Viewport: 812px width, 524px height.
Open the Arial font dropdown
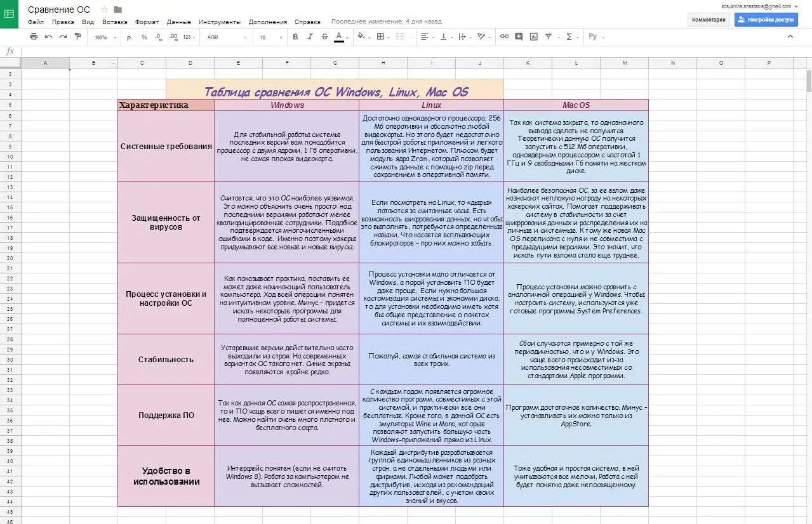226,37
